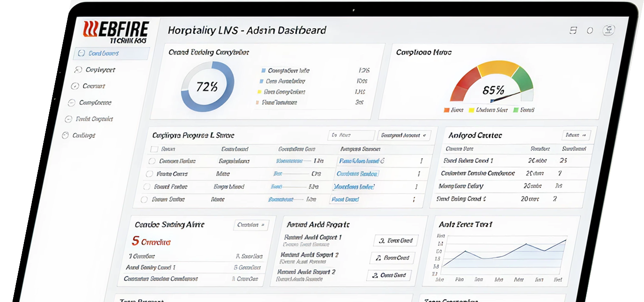644x302 pixels.
Task: Open fourth row's blue link in last text column
Action: point(345,199)
